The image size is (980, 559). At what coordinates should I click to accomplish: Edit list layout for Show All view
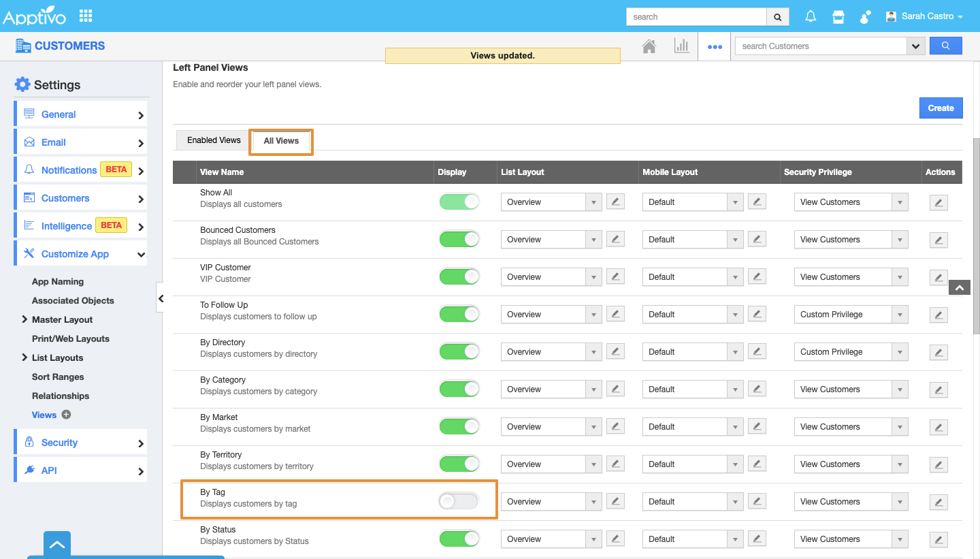tap(615, 202)
